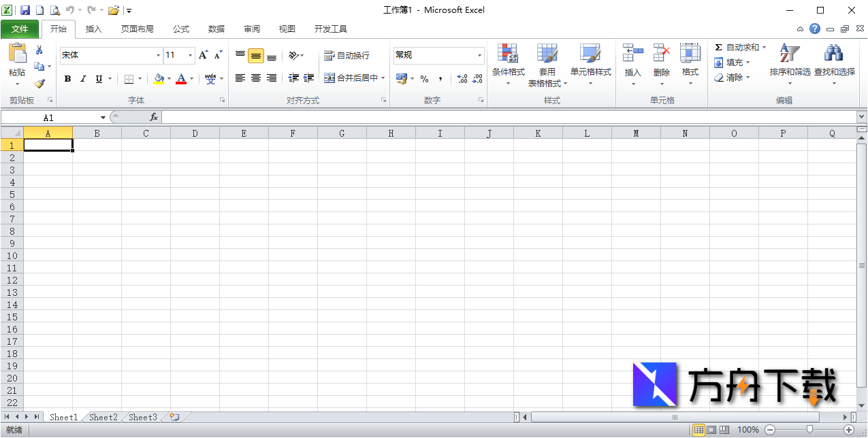868x438 pixels.
Task: Apply Percent style to the cell
Action: (424, 79)
